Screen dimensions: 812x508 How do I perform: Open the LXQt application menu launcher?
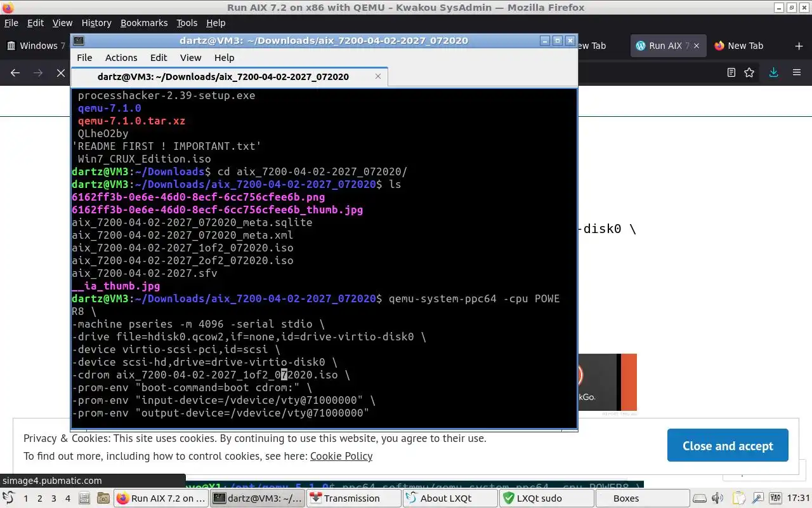coord(8,498)
